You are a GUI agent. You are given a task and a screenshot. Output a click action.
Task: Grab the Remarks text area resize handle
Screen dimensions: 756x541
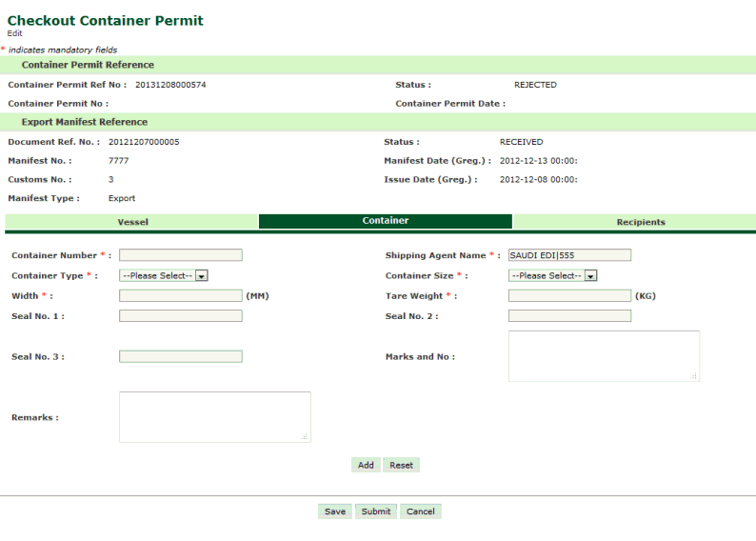(x=305, y=437)
